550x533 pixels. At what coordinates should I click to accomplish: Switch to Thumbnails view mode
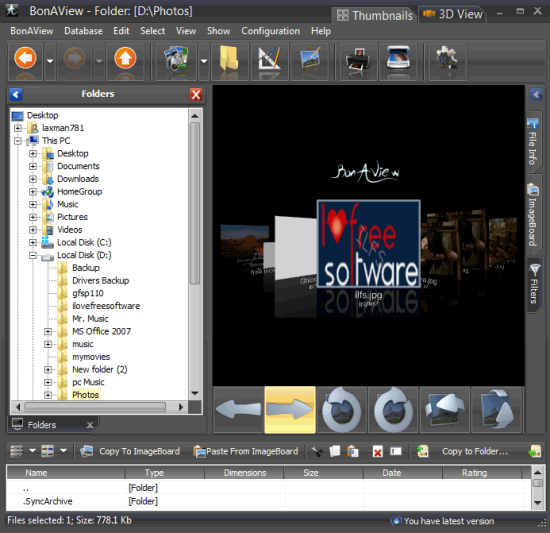coord(375,15)
